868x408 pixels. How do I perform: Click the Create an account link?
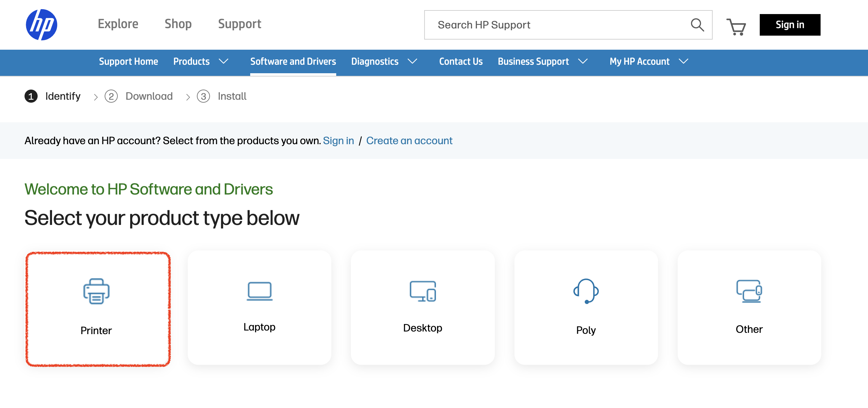409,141
